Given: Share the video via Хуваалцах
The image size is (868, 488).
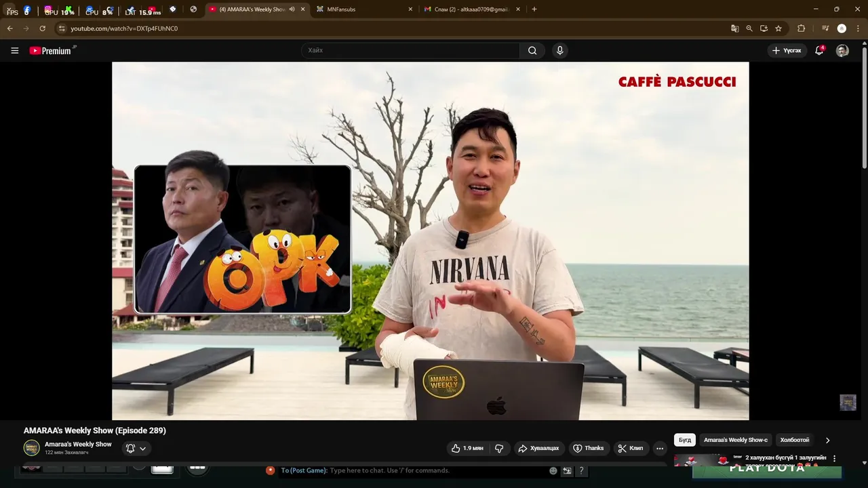Looking at the screenshot, I should 538,448.
